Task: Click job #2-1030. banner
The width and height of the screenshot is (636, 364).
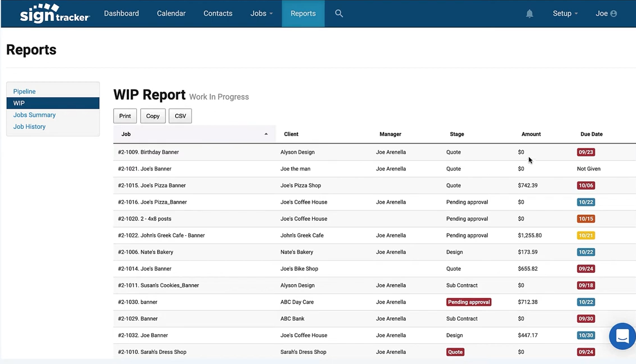Action: pyautogui.click(x=137, y=302)
